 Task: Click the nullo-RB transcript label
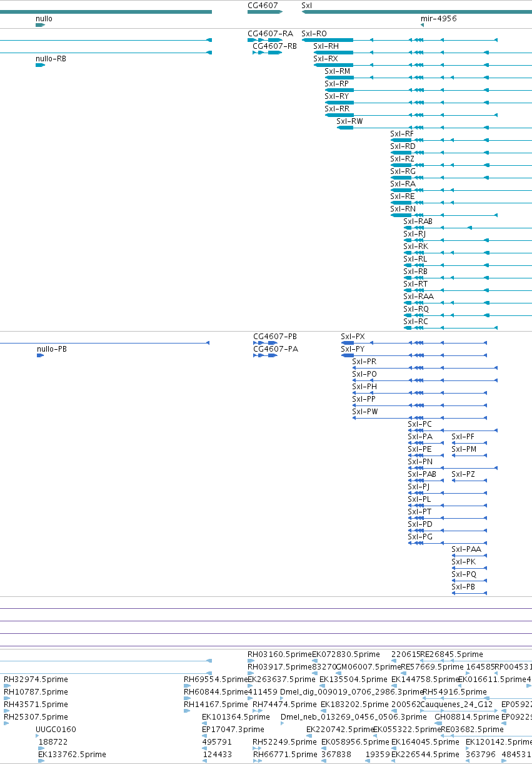[51, 59]
